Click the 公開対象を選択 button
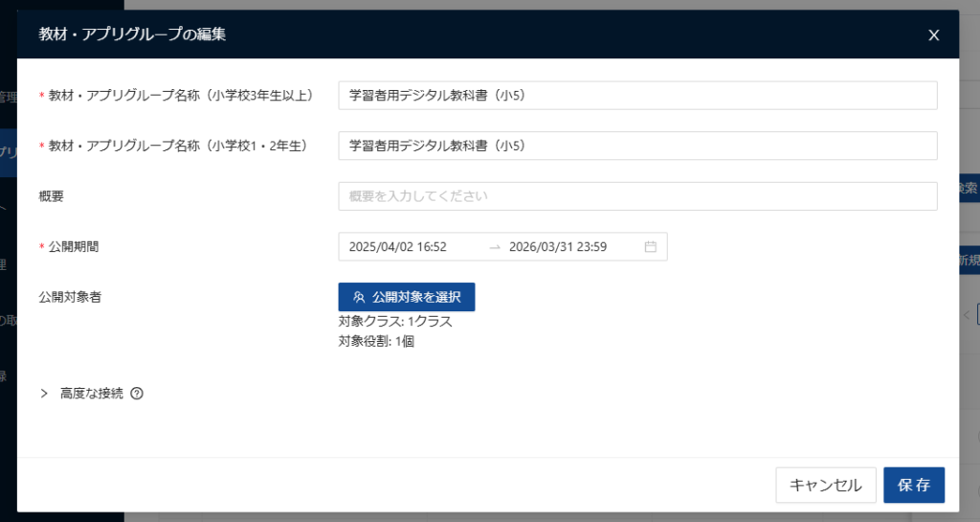Image resolution: width=980 pixels, height=522 pixels. click(x=407, y=297)
